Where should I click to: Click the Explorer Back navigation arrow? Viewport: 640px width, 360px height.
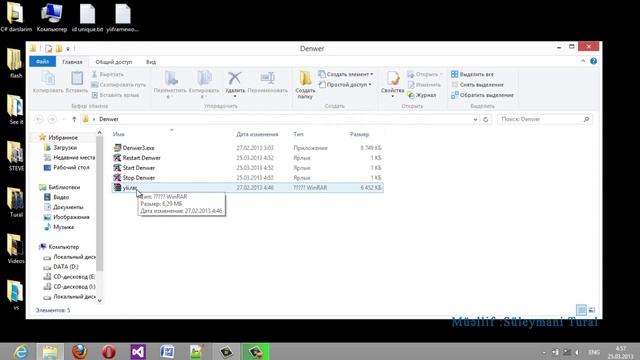pos(39,119)
